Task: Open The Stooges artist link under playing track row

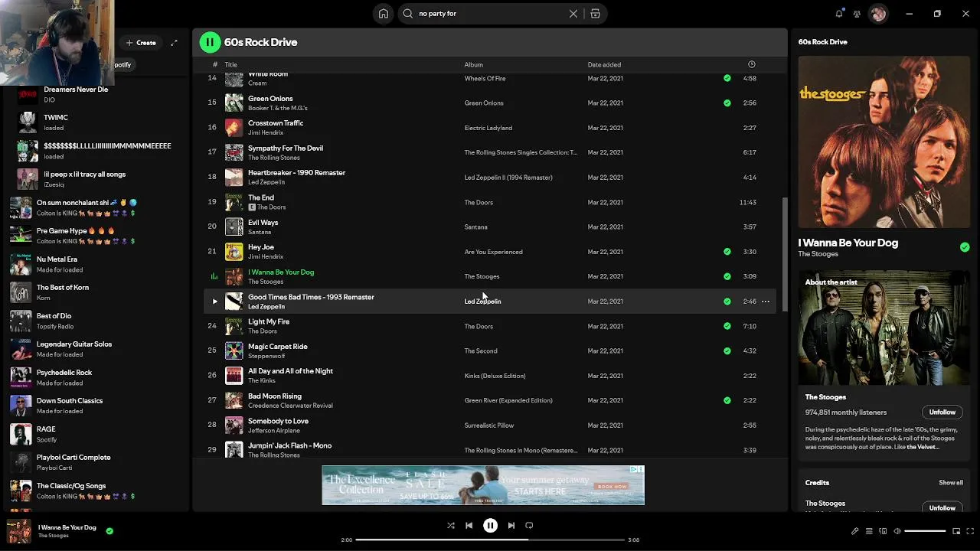Action: coord(266,282)
